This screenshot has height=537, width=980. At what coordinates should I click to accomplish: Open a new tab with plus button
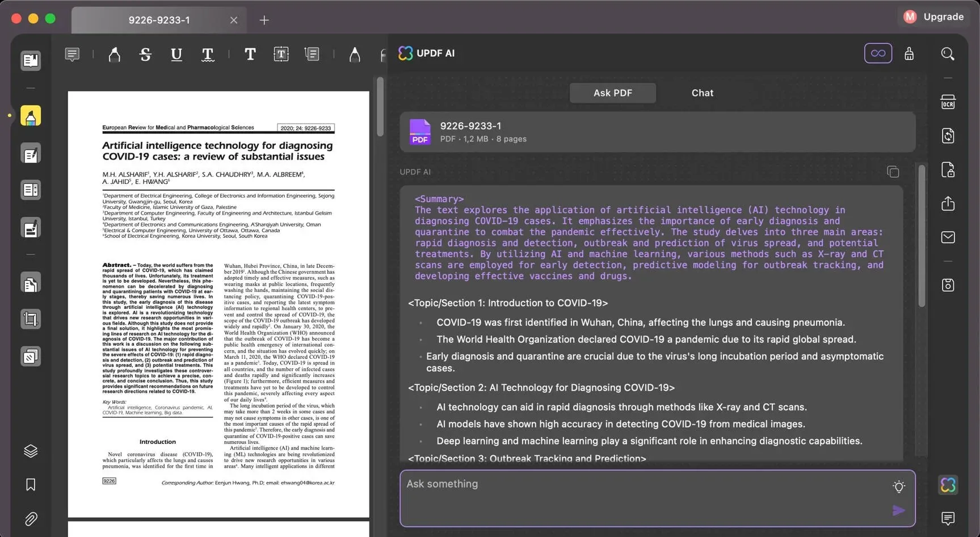coord(264,20)
